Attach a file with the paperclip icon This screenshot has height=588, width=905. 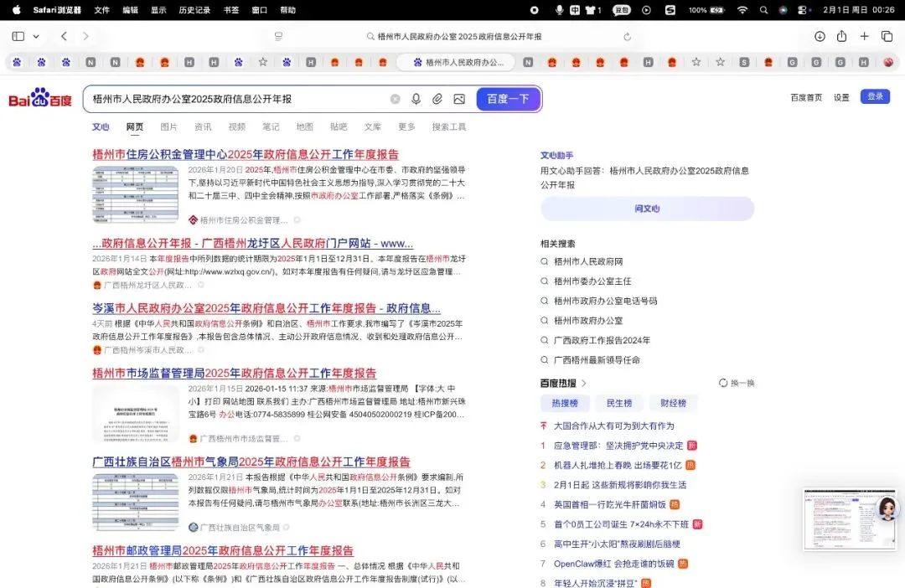coord(437,99)
